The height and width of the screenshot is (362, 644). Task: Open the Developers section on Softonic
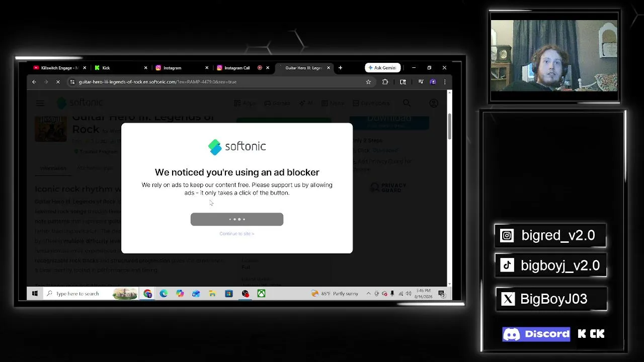click(x=371, y=103)
